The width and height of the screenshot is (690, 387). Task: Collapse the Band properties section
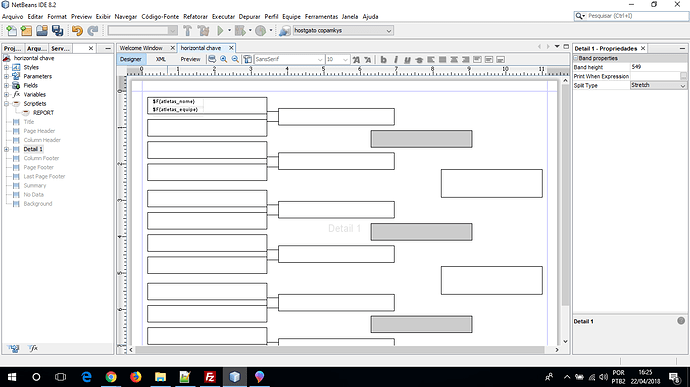[576, 58]
